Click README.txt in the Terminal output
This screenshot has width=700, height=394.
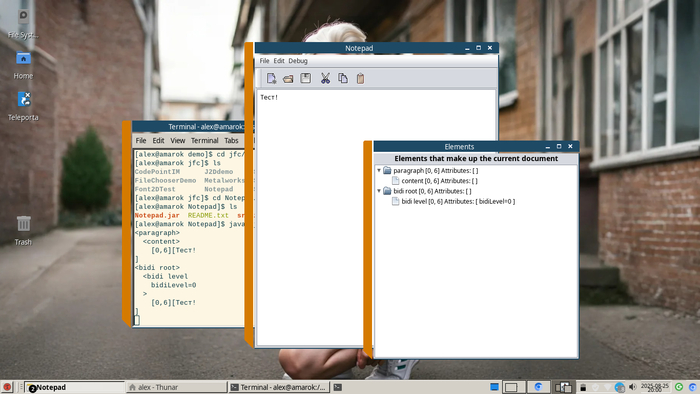[x=208, y=215]
